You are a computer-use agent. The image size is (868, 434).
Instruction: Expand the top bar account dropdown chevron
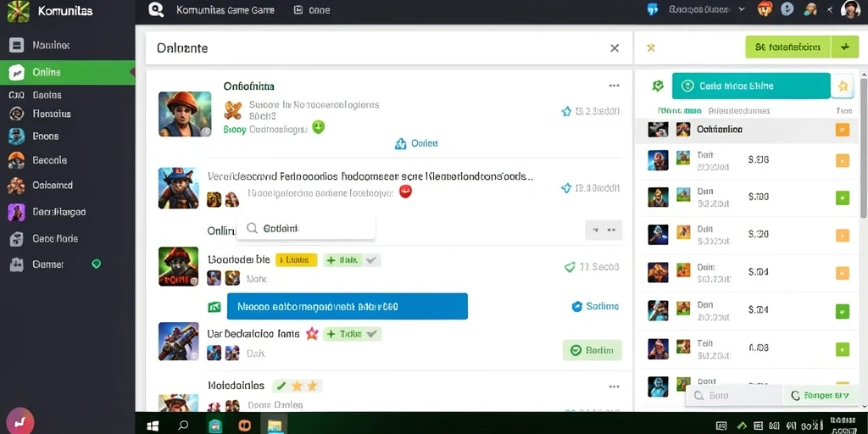743,9
